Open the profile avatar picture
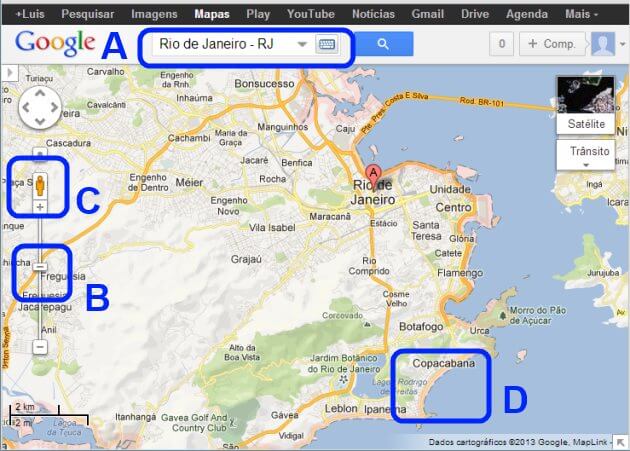Screen dimensions: 630x451 603,44
